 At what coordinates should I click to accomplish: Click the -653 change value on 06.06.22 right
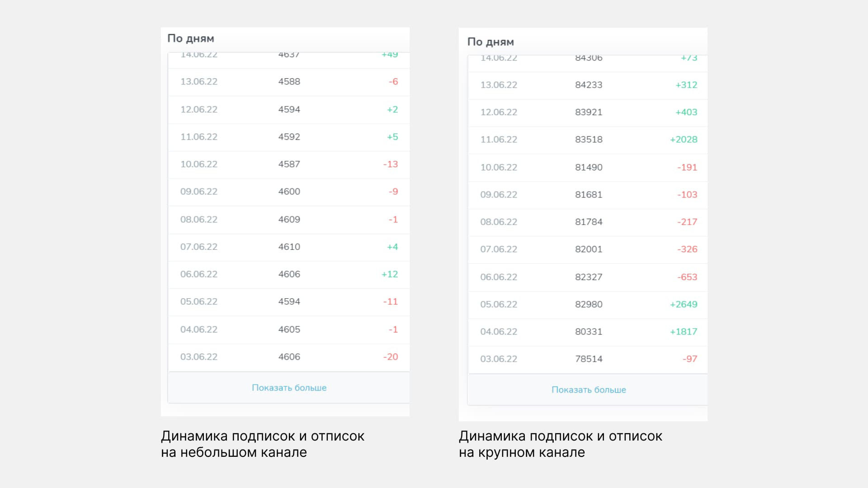click(687, 277)
